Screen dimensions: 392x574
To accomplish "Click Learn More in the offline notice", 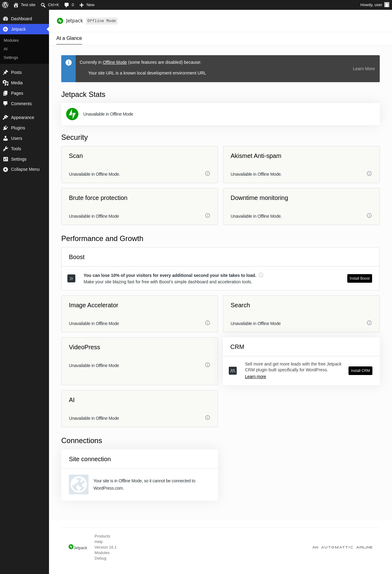I will pos(364,69).
